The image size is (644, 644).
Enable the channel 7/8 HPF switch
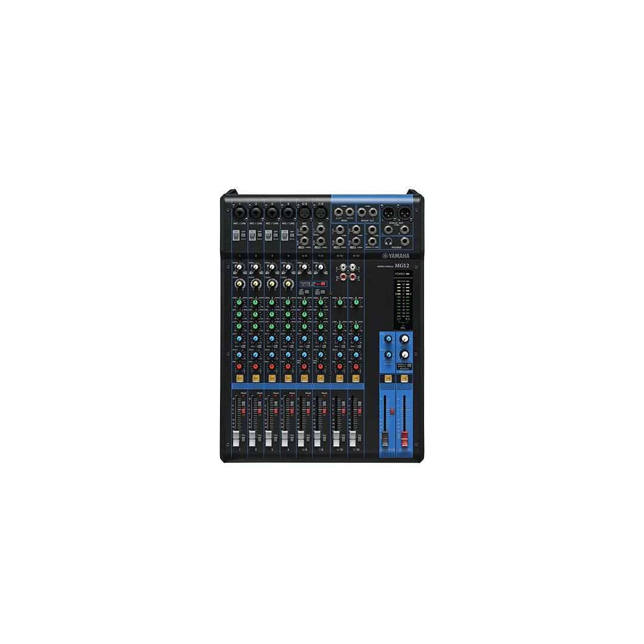[323, 292]
